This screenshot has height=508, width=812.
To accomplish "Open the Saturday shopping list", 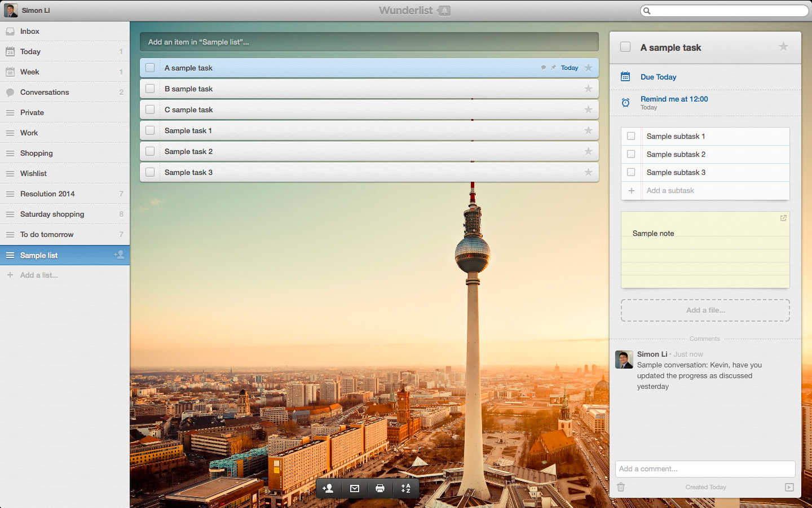I will pos(65,214).
